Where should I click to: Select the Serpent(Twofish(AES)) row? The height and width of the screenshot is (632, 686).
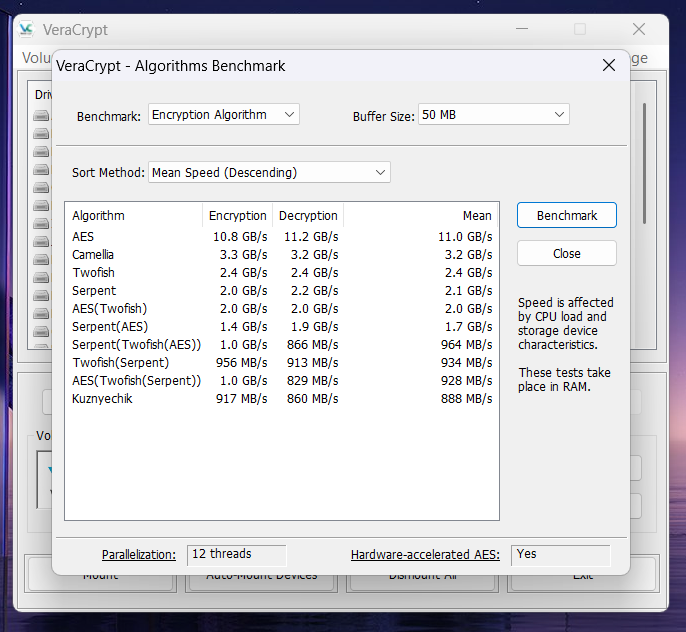click(282, 345)
